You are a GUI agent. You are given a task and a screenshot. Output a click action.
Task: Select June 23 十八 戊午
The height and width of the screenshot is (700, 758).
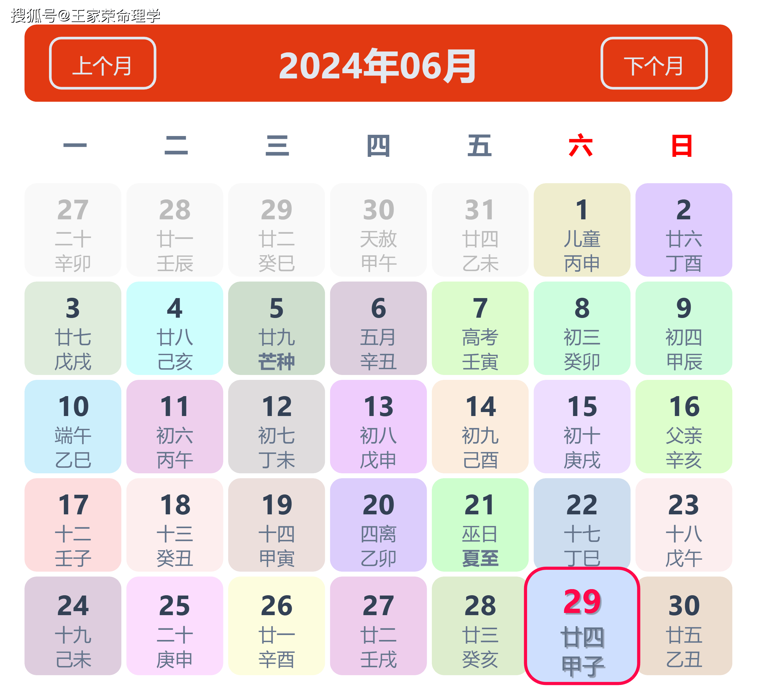(x=684, y=525)
